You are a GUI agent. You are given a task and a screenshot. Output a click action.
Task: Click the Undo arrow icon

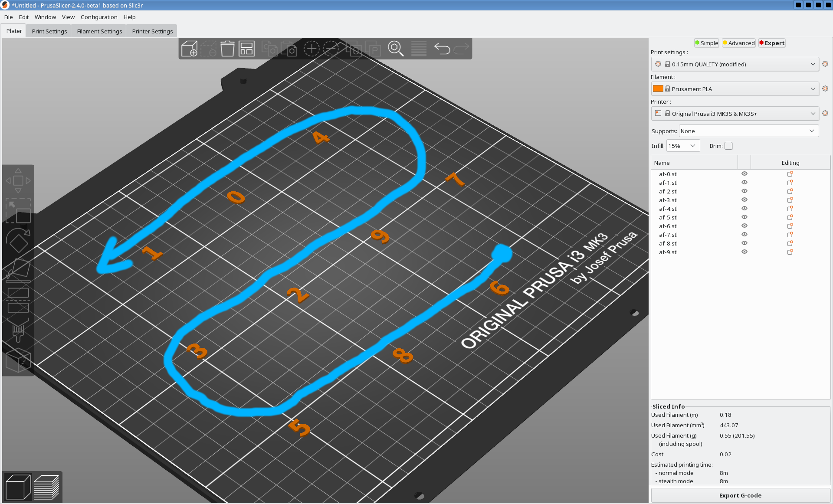(x=442, y=49)
